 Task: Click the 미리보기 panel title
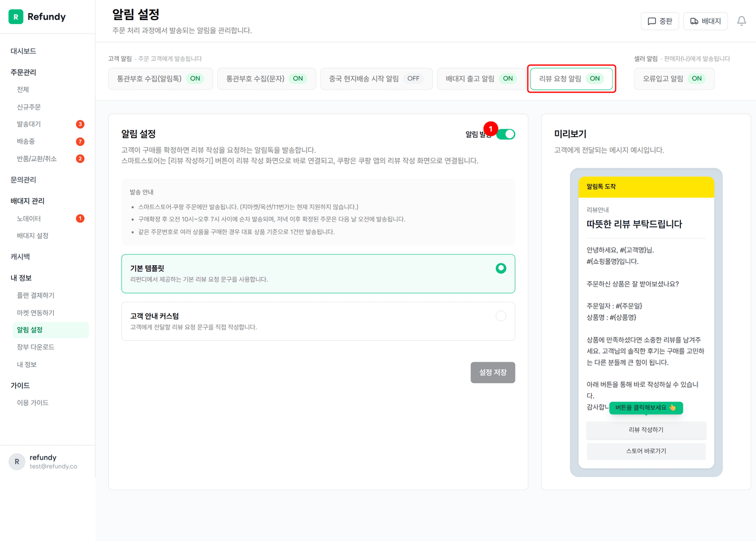tap(570, 134)
